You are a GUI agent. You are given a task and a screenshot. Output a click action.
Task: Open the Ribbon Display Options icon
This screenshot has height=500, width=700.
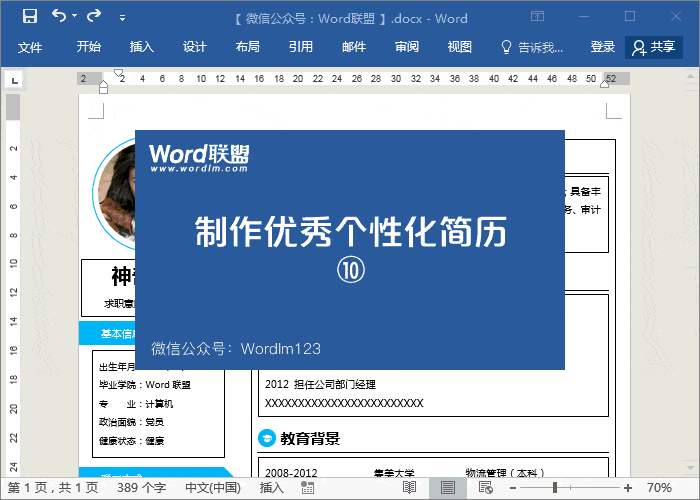click(538, 17)
